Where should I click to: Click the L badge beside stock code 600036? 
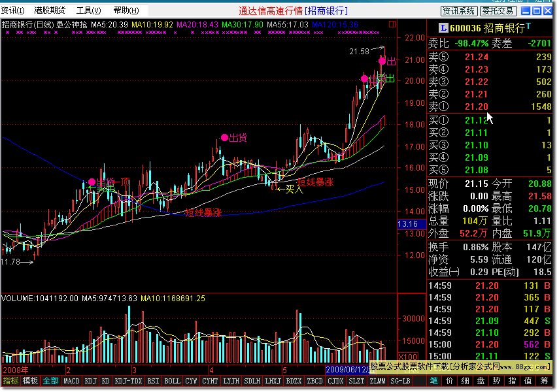point(443,27)
